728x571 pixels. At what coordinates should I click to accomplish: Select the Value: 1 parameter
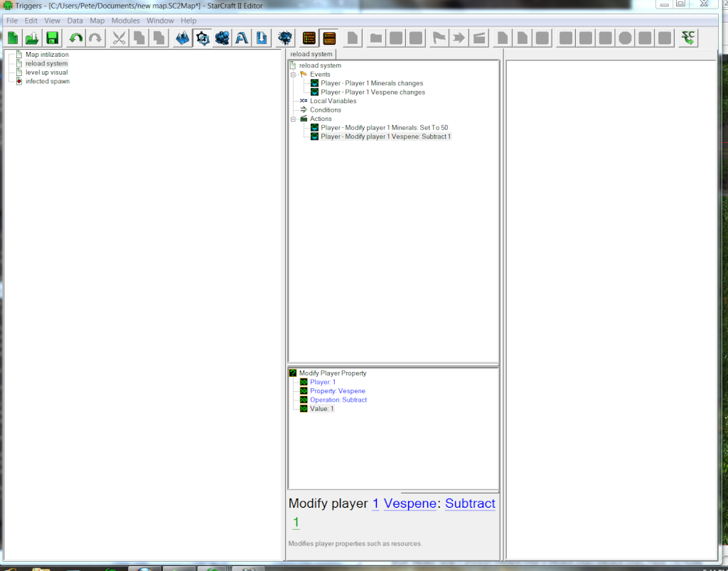click(322, 409)
